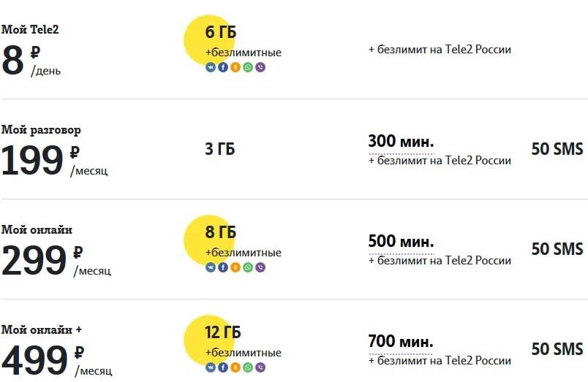The height and width of the screenshot is (382, 588).
Task: Click the yellow 6 ГБ data badge
Action: [x=209, y=39]
